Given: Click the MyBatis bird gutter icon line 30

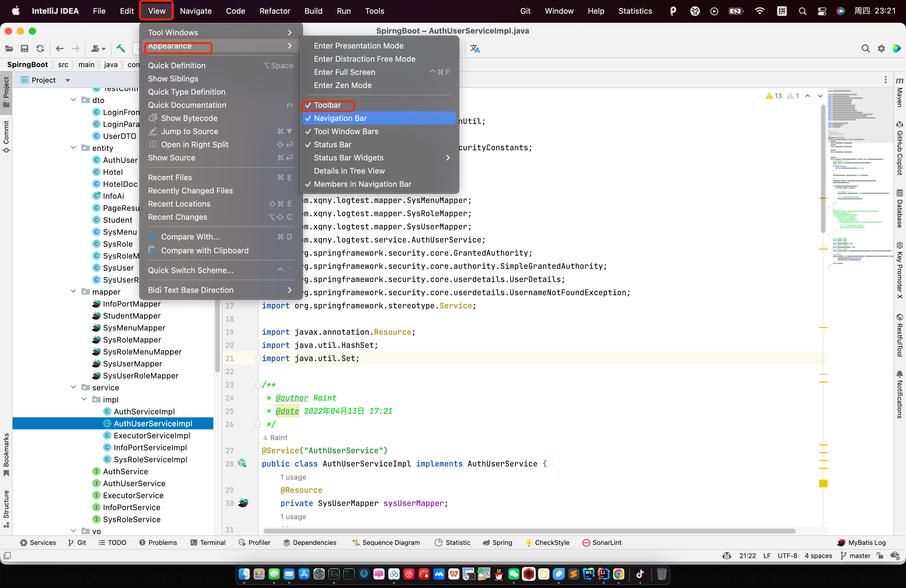Looking at the screenshot, I should pos(243,503).
